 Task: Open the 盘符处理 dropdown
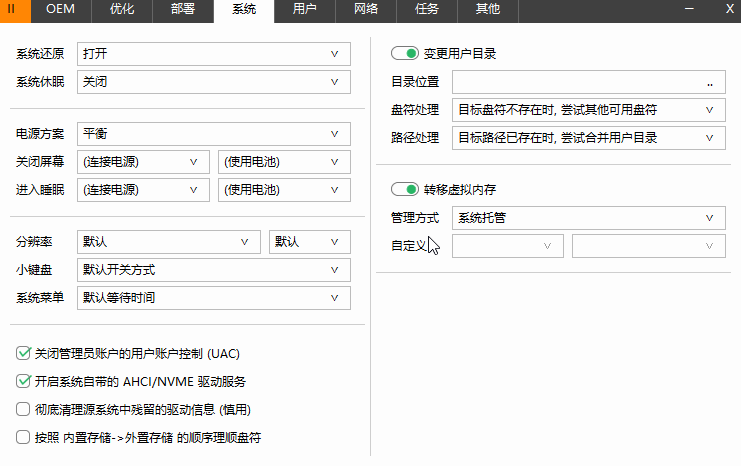point(588,109)
